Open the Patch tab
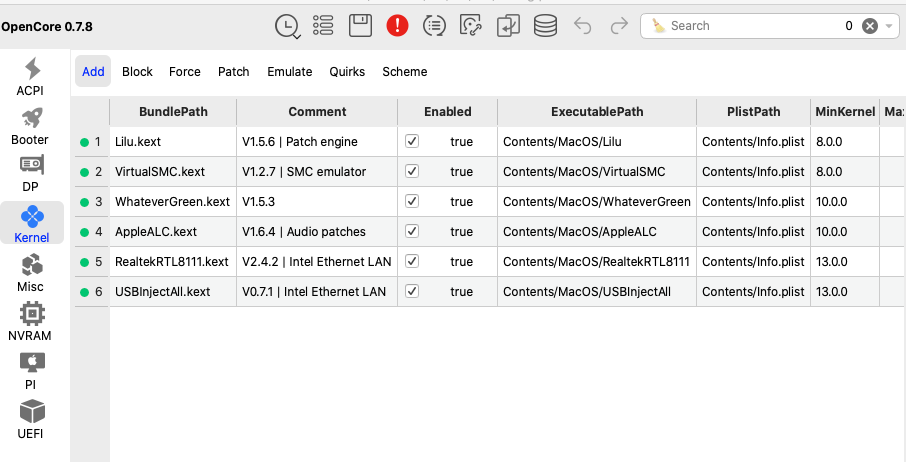Viewport: 906px width, 462px height. 234,72
